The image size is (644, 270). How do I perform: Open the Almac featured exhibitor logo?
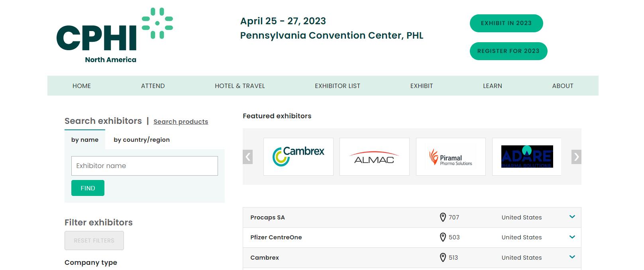pyautogui.click(x=375, y=157)
